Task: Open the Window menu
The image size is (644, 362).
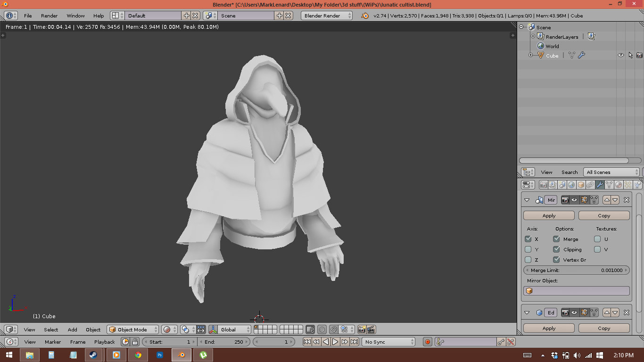Action: 75,16
